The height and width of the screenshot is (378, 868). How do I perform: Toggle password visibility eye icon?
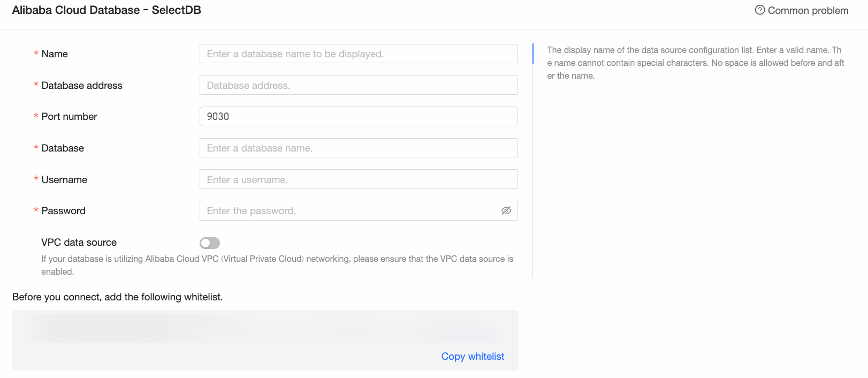point(506,211)
